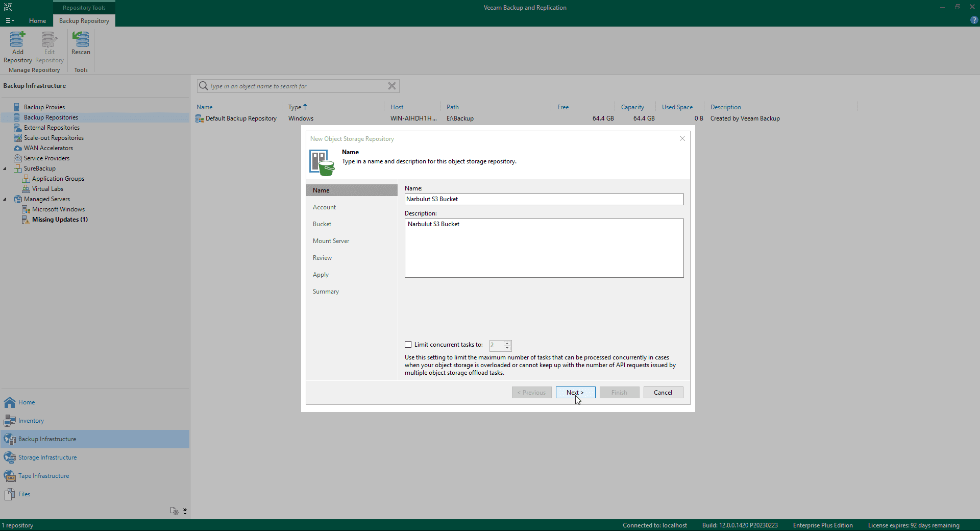
Task: Open the Tape Infrastructure view
Action: [x=43, y=476]
